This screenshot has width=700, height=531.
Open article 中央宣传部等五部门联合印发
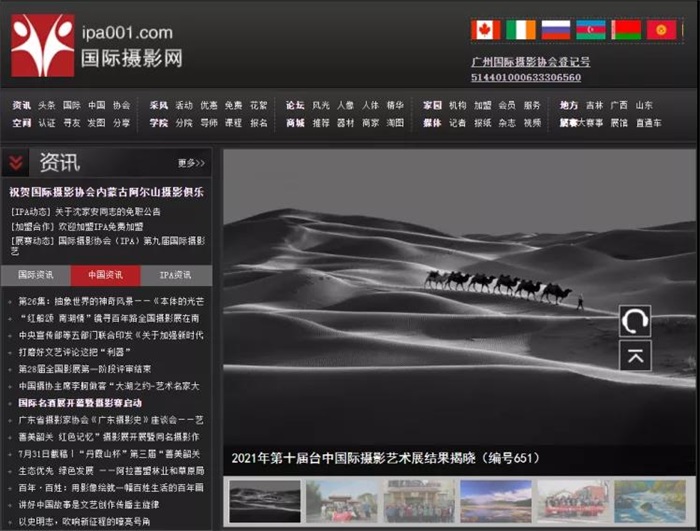click(x=111, y=335)
